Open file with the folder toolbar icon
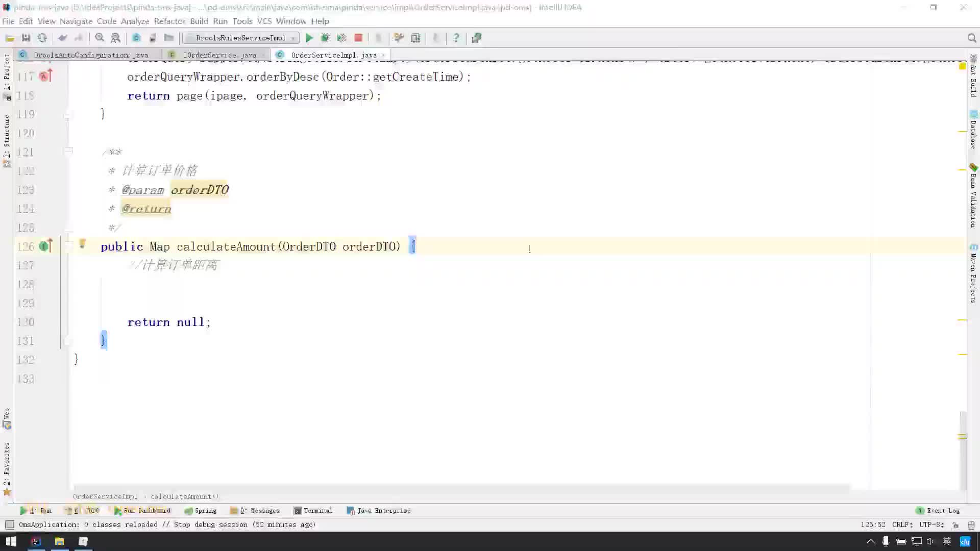The height and width of the screenshot is (551, 980). point(10,38)
